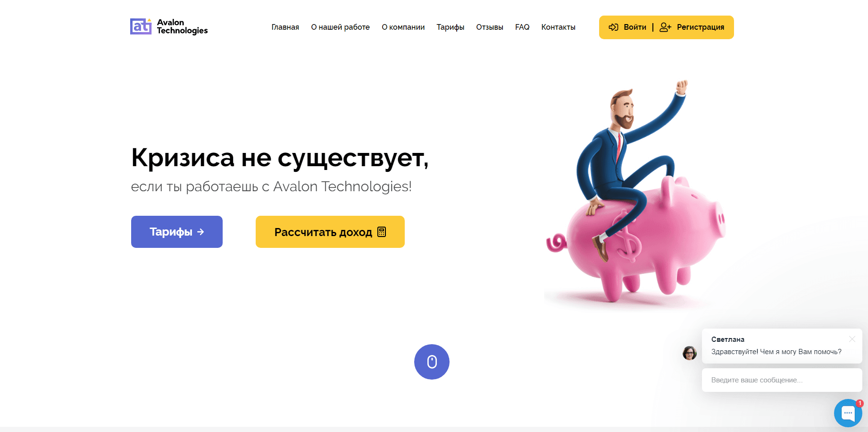Click the yellow Рассчитать доход button

[330, 232]
